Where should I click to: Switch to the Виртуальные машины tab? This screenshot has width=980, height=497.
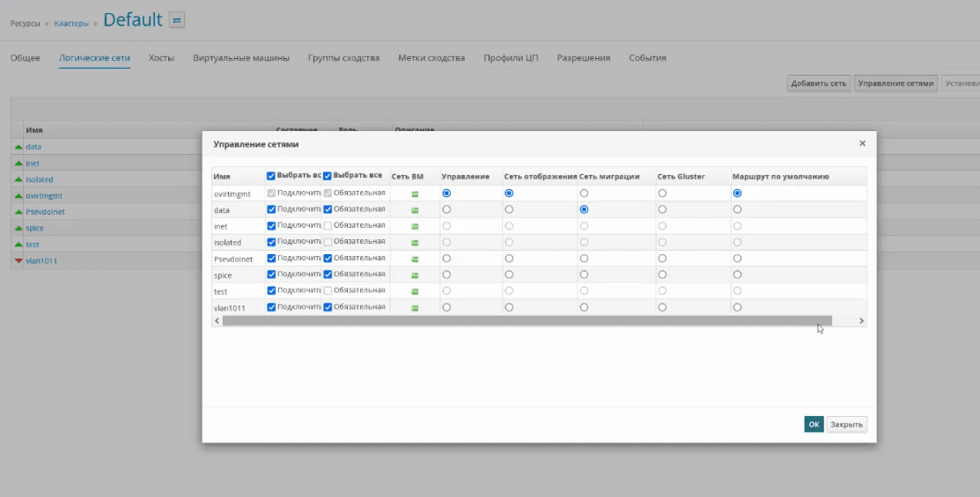click(x=240, y=58)
